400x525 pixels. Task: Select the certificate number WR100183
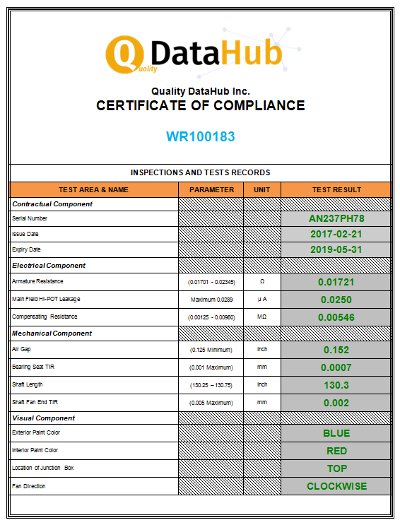tap(201, 137)
